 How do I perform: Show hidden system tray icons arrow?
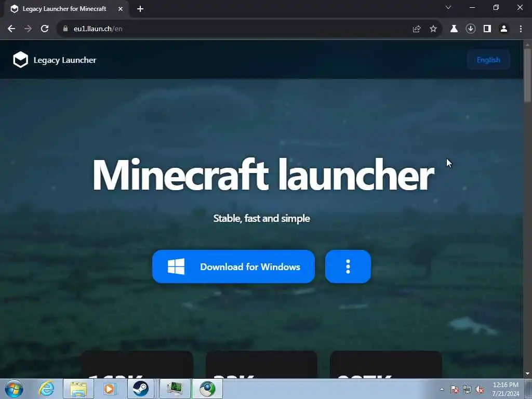click(442, 390)
